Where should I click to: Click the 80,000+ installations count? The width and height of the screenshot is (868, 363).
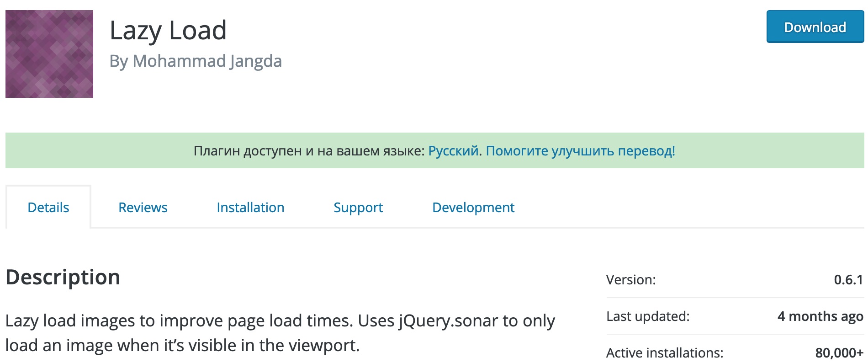tap(840, 353)
